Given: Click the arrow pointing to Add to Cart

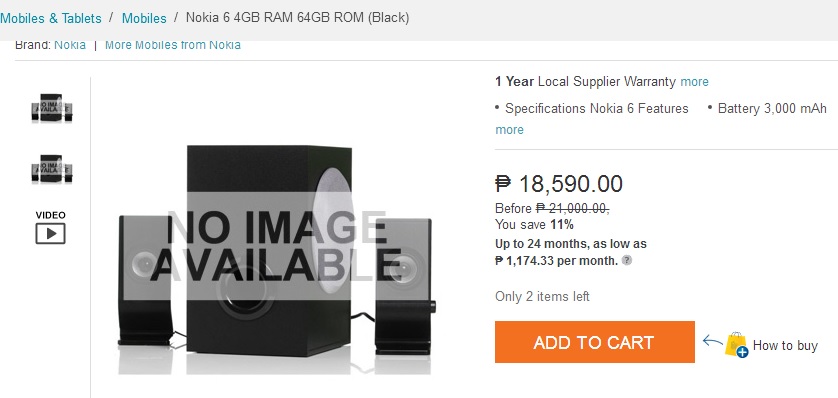Looking at the screenshot, I should coord(712,340).
